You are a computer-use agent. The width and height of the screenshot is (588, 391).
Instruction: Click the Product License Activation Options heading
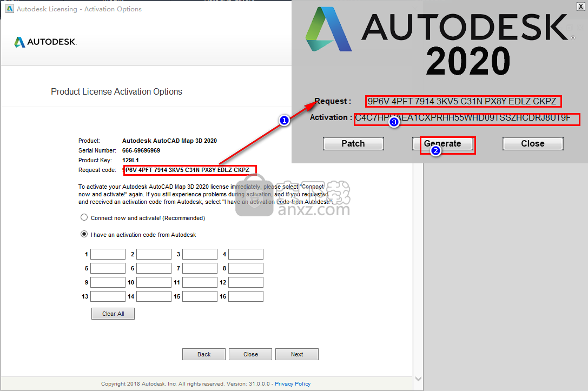[x=117, y=91]
